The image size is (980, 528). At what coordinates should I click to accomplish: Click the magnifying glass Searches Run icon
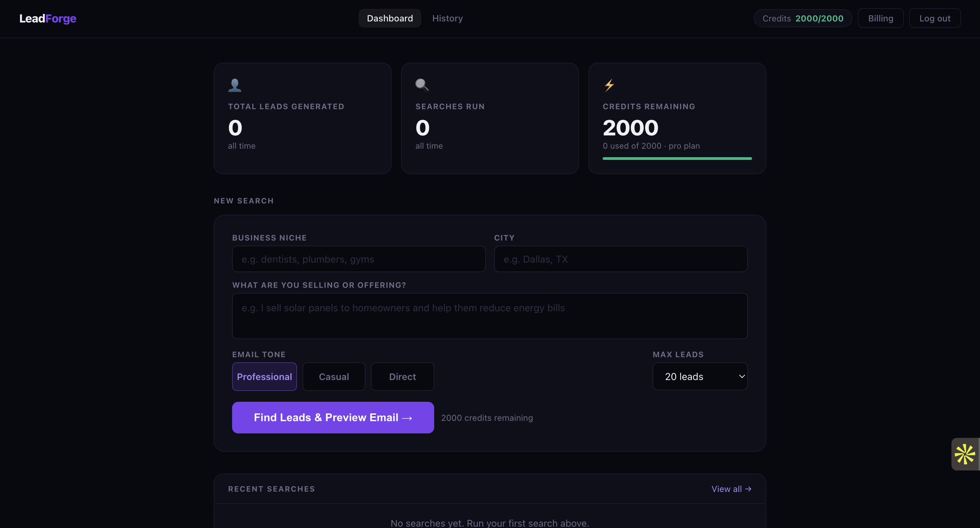click(x=422, y=85)
